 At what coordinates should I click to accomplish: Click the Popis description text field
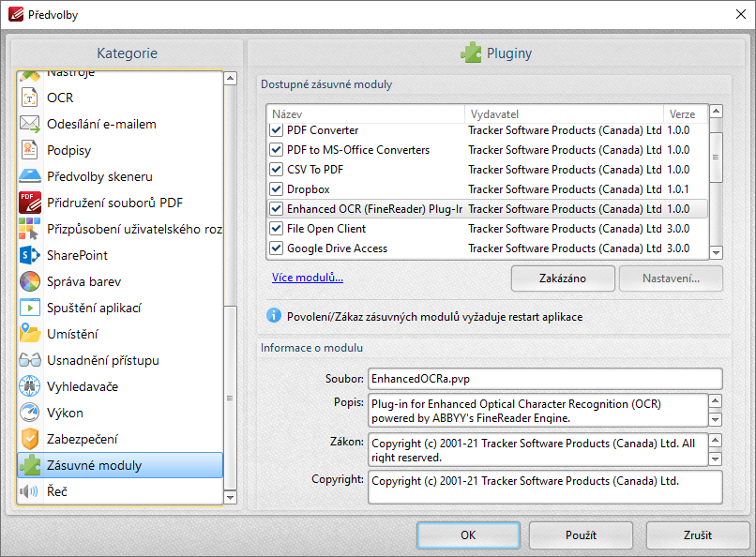coord(538,411)
